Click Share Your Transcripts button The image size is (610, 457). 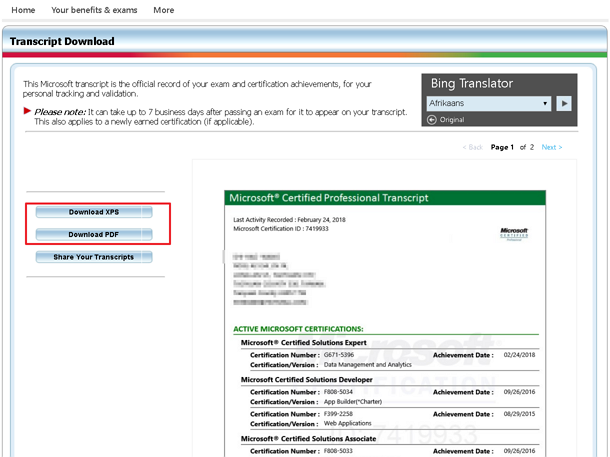tap(94, 257)
